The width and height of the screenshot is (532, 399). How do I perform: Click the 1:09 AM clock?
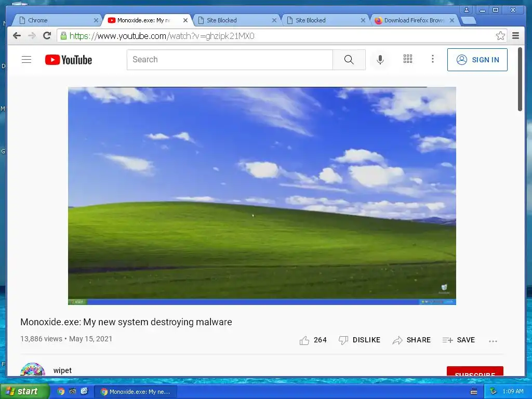click(513, 392)
